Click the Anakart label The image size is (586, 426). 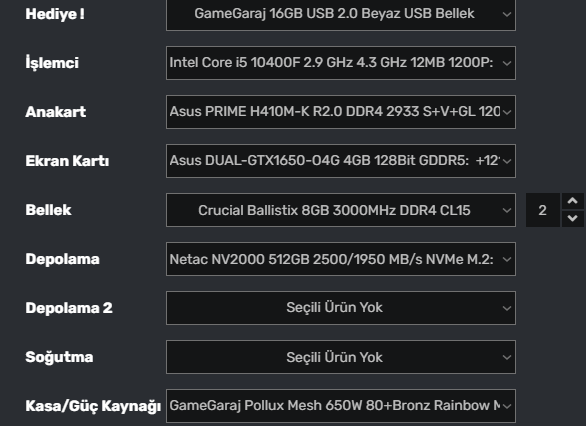pos(56,112)
